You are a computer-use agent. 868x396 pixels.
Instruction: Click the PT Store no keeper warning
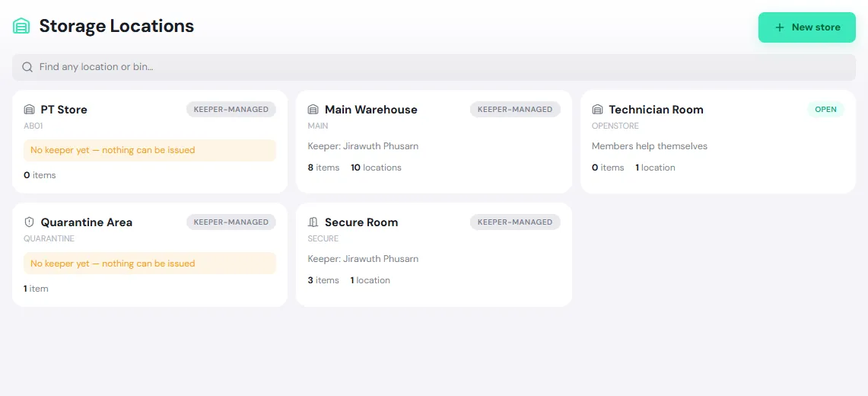[x=149, y=150]
